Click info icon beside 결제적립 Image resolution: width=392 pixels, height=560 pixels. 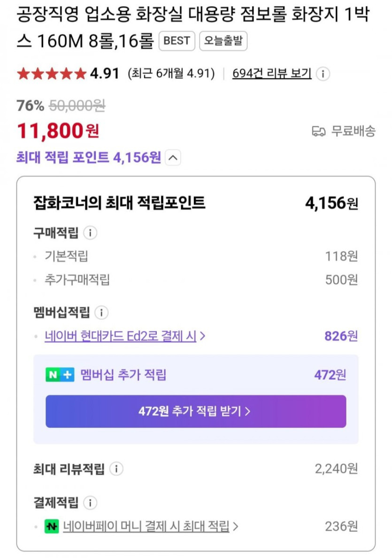(90, 503)
